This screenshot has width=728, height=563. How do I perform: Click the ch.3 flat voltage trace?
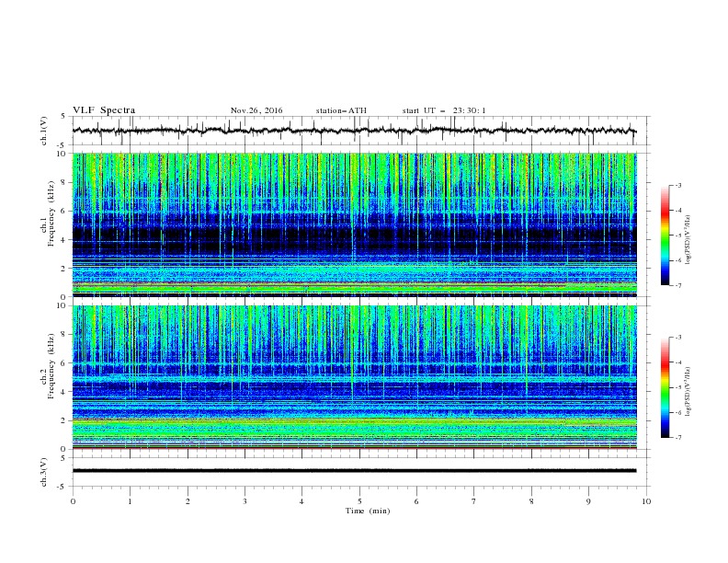(x=354, y=471)
